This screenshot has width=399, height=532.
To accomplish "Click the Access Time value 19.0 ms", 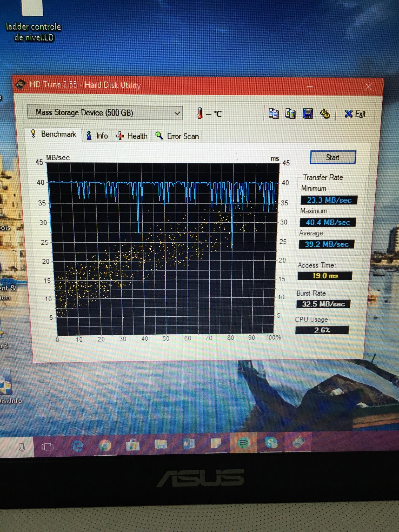I will coord(325,276).
